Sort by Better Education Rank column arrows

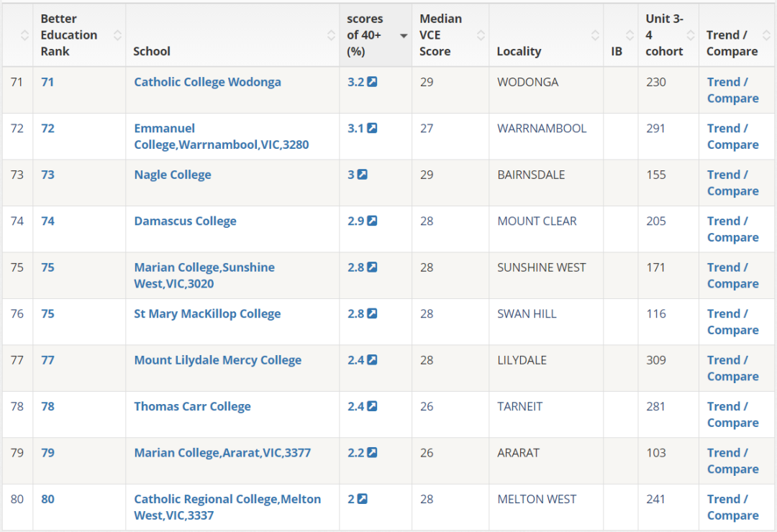(117, 35)
